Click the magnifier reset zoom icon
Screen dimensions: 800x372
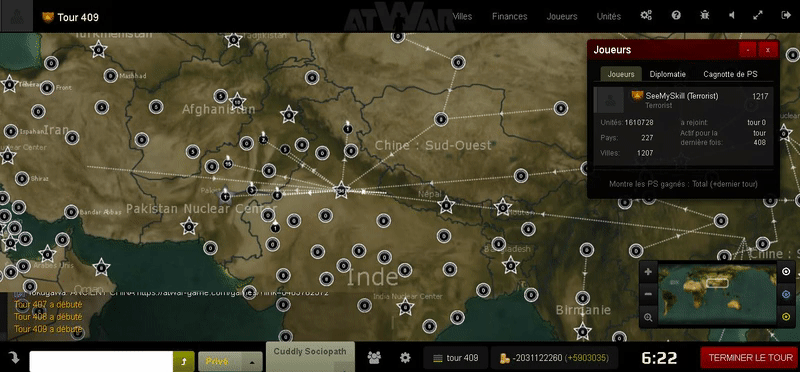[648, 317]
